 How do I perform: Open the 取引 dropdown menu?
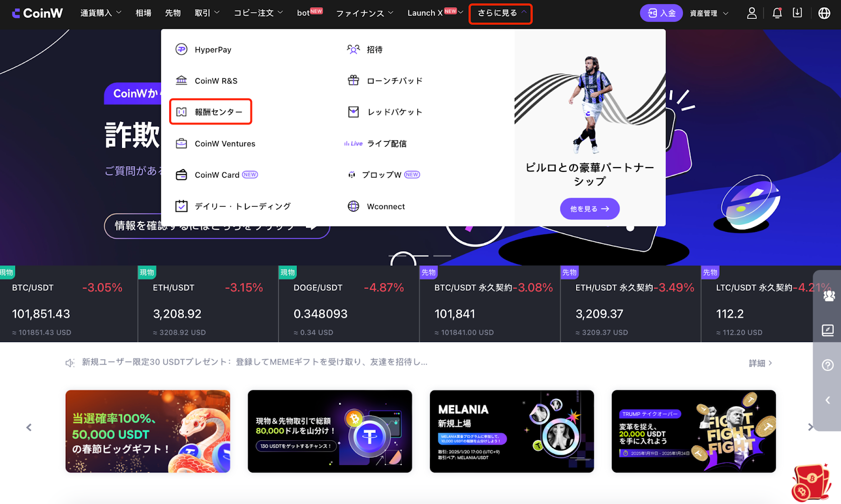coord(207,13)
